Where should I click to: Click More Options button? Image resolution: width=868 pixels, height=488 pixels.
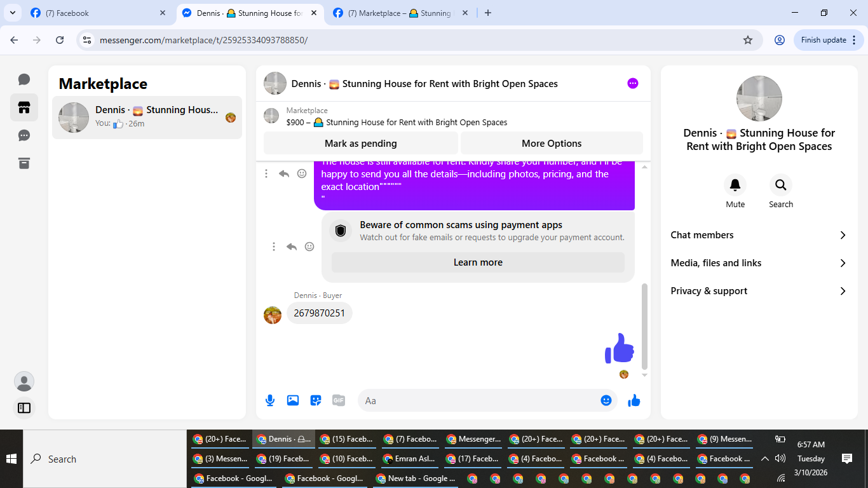click(x=552, y=144)
